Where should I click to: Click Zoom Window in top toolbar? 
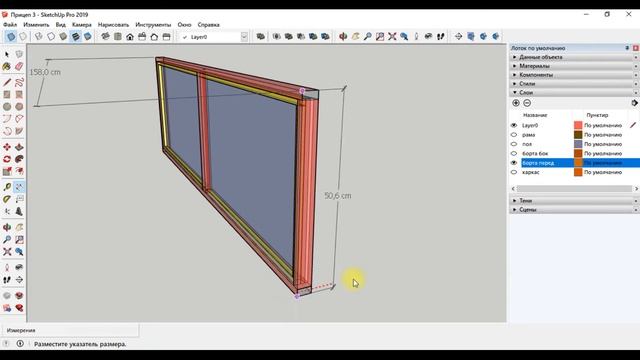380,37
